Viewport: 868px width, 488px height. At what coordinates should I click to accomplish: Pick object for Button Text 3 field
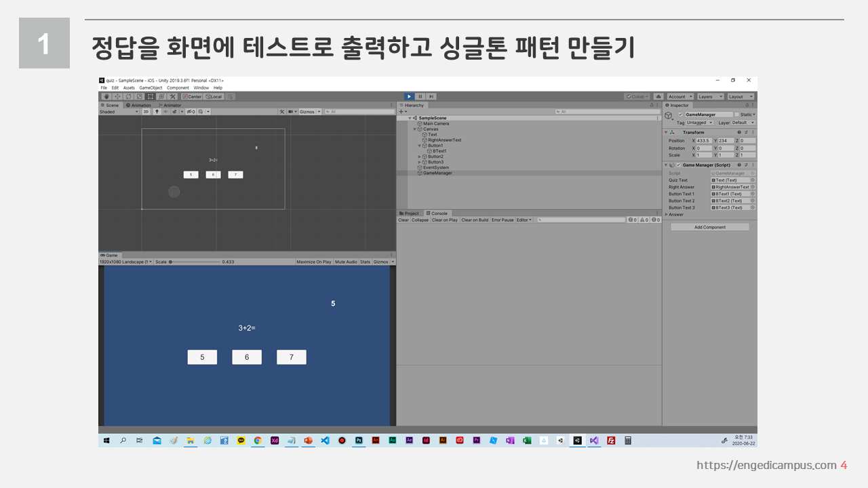tap(753, 207)
